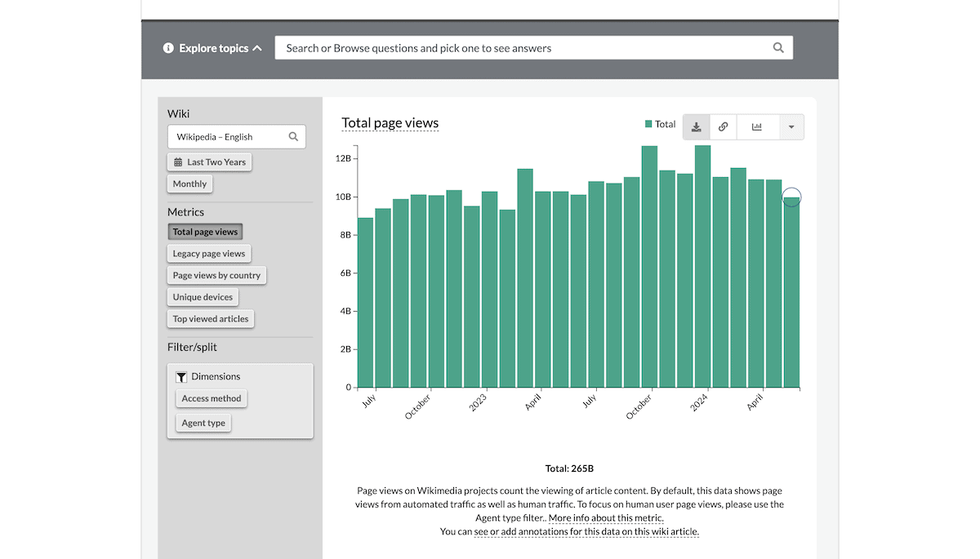Click the download chart data icon
This screenshot has width=980, height=559.
697,126
